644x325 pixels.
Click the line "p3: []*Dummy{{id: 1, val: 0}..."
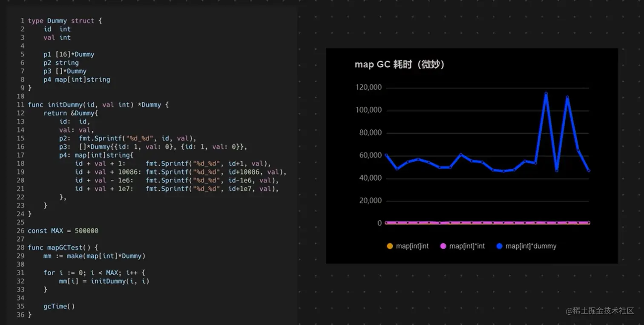coord(153,147)
